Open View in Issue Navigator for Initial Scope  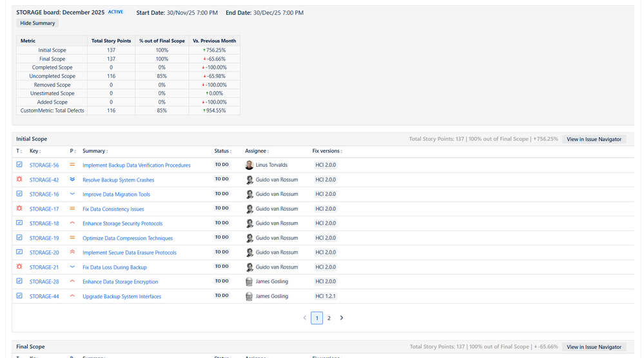[594, 140]
